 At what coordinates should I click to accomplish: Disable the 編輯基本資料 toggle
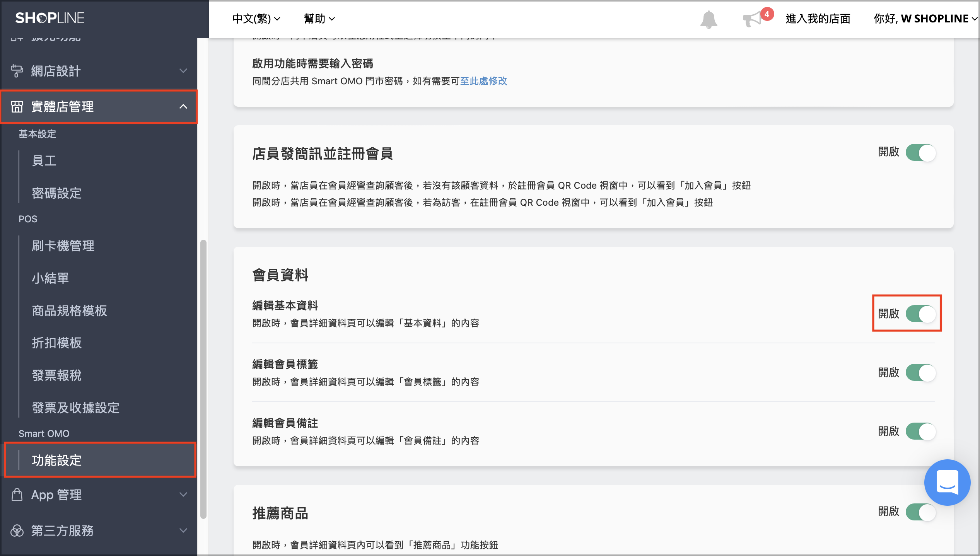(920, 314)
